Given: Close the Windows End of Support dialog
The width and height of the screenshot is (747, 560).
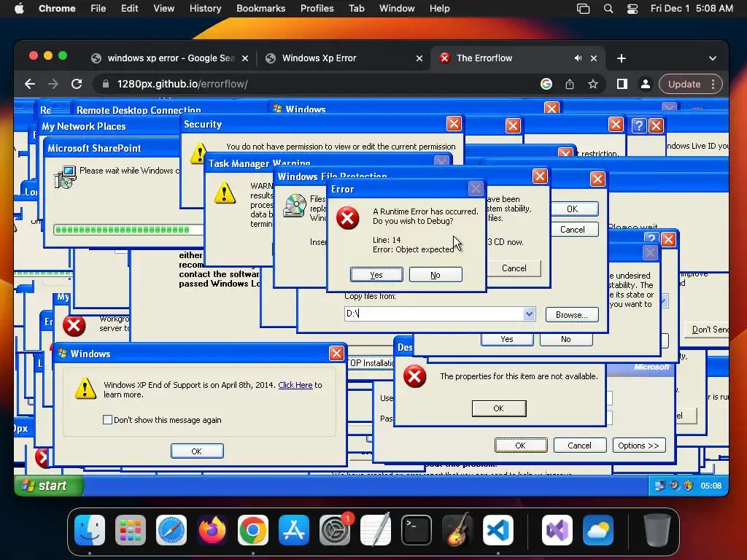Looking at the screenshot, I should [x=336, y=353].
